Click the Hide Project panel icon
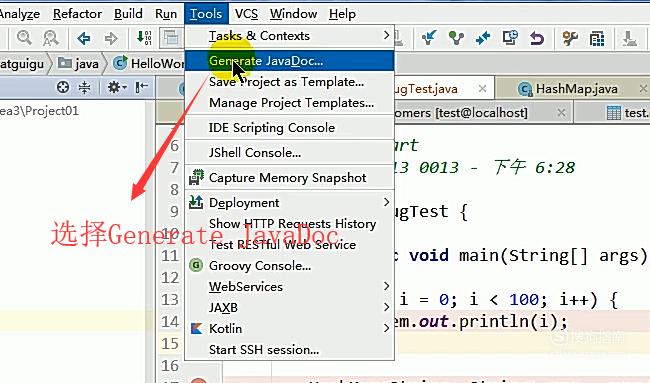 141,87
